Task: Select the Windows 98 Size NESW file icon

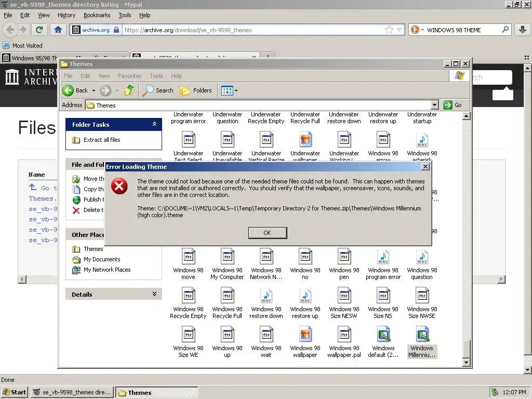Action: pos(344,296)
